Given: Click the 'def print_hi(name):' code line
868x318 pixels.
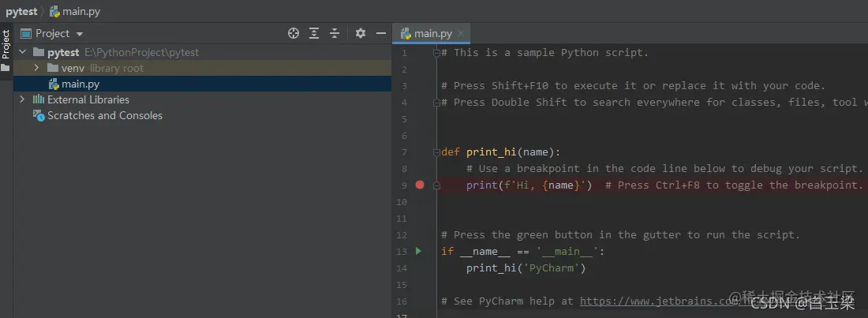Looking at the screenshot, I should click(501, 152).
